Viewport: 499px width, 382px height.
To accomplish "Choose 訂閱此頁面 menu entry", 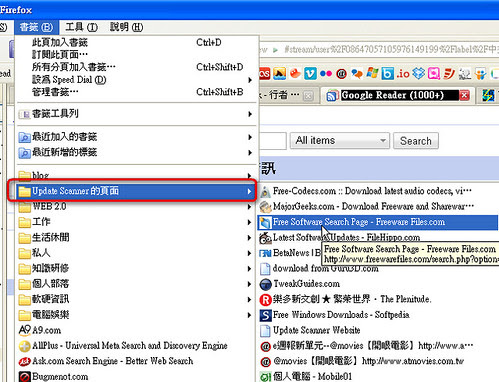I will pos(137,55).
